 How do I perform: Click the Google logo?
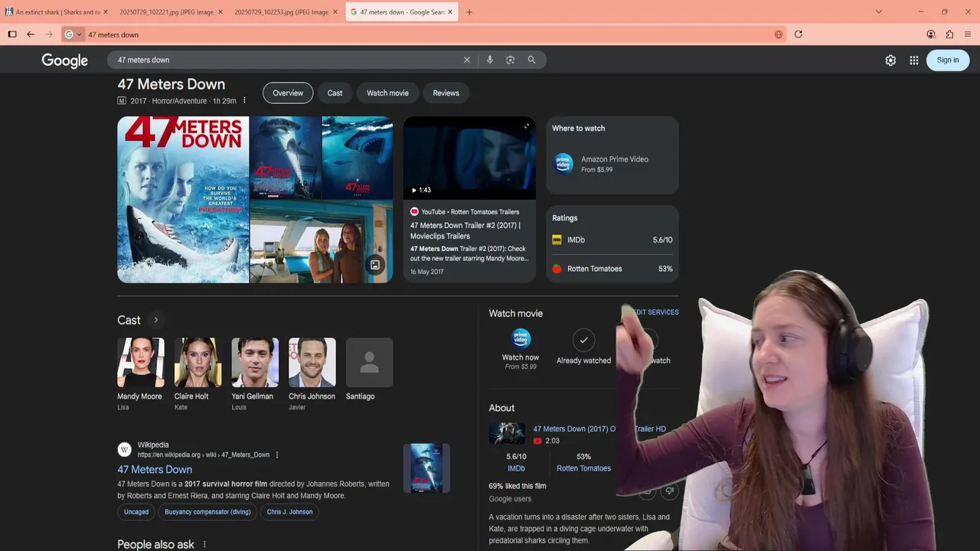pos(65,60)
